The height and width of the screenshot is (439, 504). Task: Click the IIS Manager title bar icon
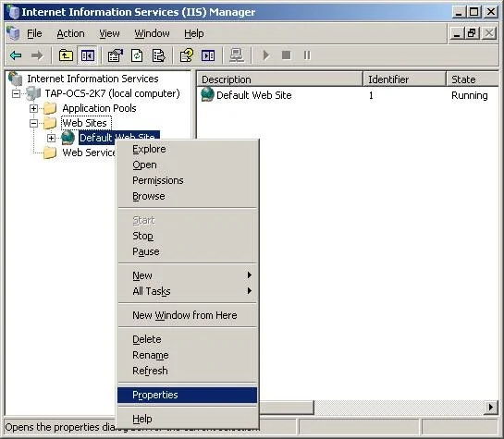tap(13, 12)
